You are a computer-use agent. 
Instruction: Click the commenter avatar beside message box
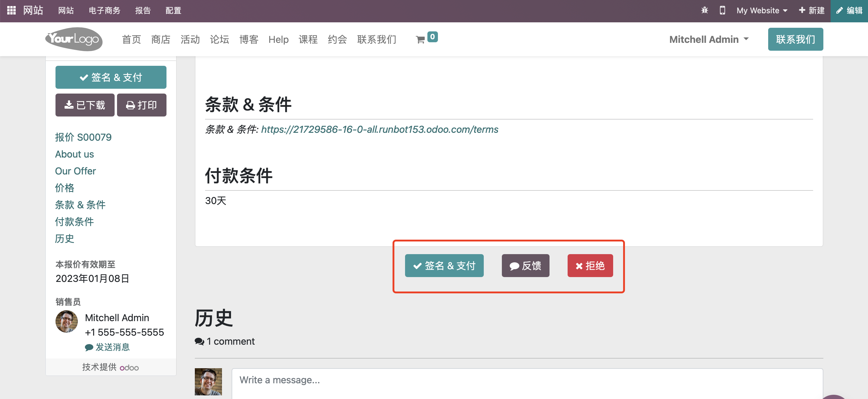click(x=208, y=381)
